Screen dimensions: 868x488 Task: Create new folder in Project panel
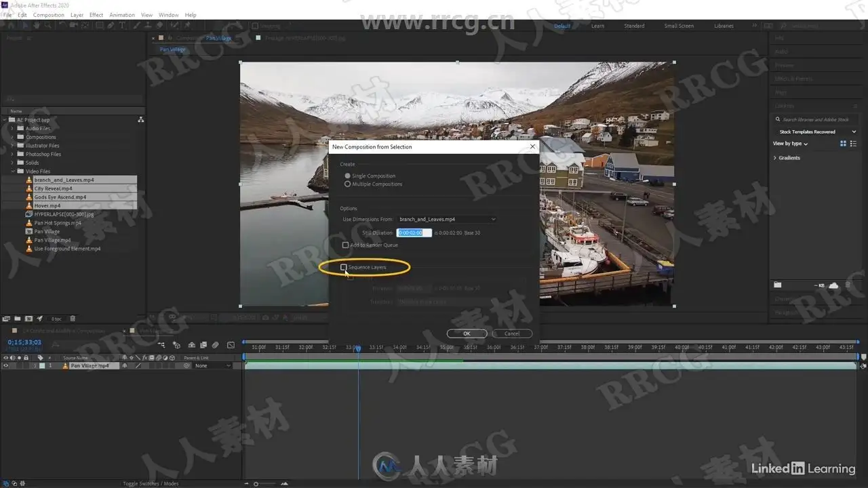coord(18,319)
